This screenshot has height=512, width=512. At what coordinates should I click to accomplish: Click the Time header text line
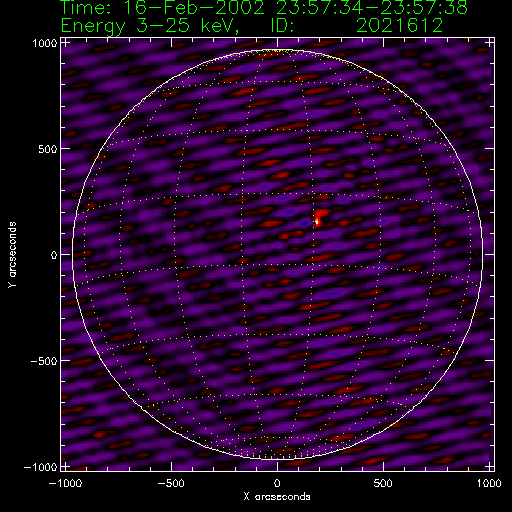264,7
